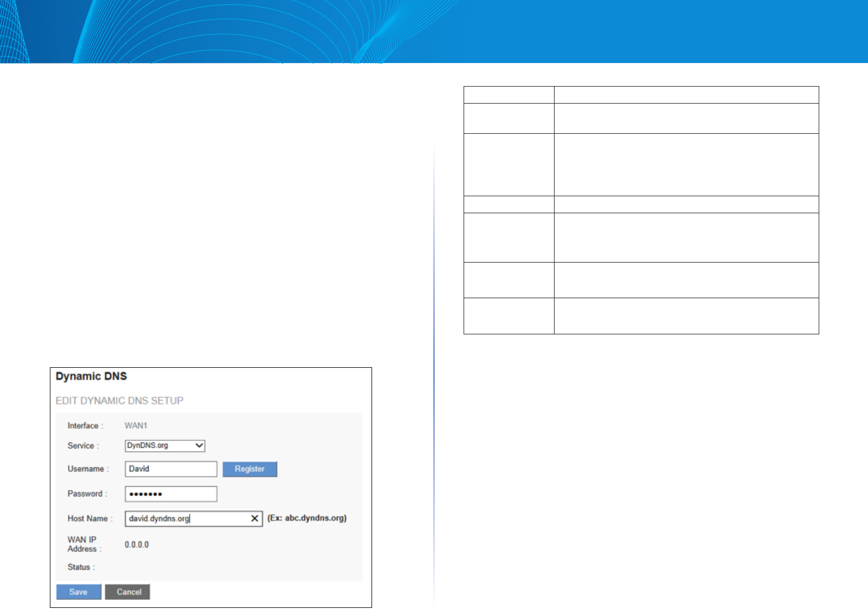The height and width of the screenshot is (609, 868).
Task: Click the Register button
Action: click(250, 469)
